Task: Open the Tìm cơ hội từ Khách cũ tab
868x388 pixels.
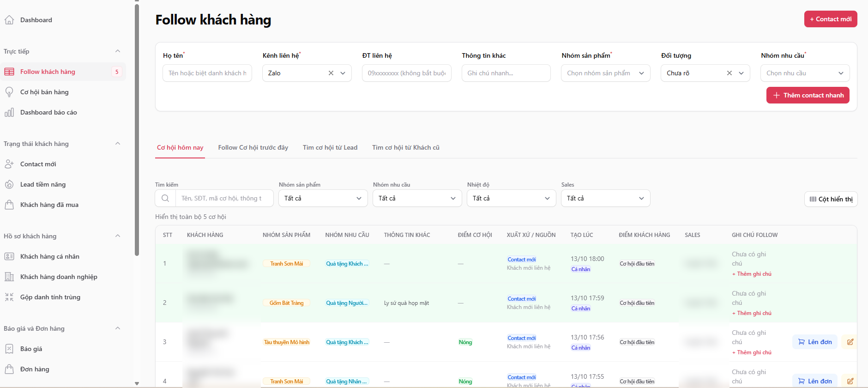Action: [406, 147]
